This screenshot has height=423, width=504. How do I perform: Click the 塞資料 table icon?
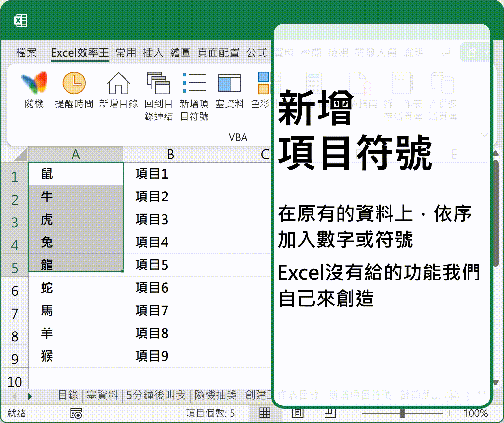[x=230, y=83]
